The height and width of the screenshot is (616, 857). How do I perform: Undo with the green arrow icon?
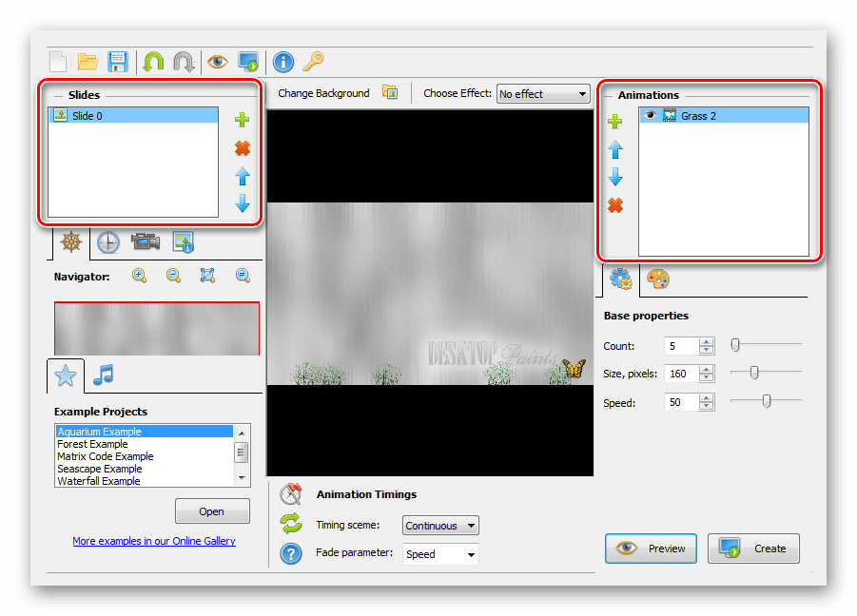point(153,62)
